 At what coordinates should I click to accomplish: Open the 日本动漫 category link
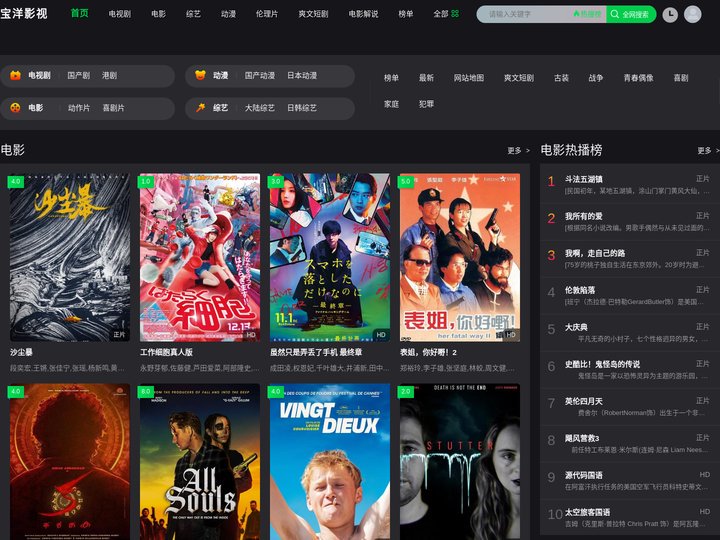click(302, 75)
